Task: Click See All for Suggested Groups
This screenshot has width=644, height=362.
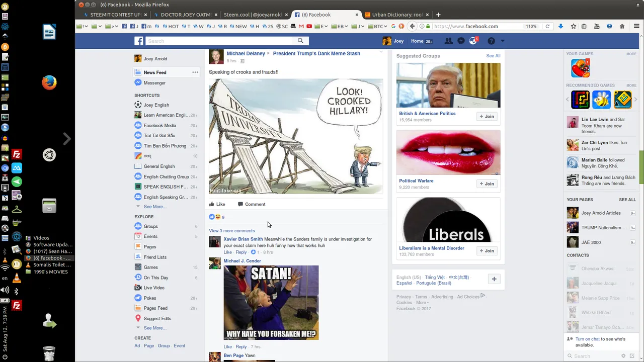Action: click(493, 56)
